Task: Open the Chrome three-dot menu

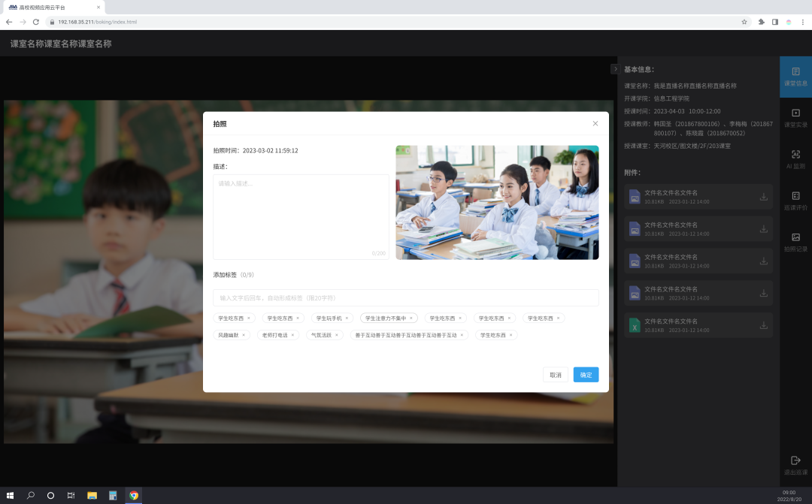Action: 803,22
